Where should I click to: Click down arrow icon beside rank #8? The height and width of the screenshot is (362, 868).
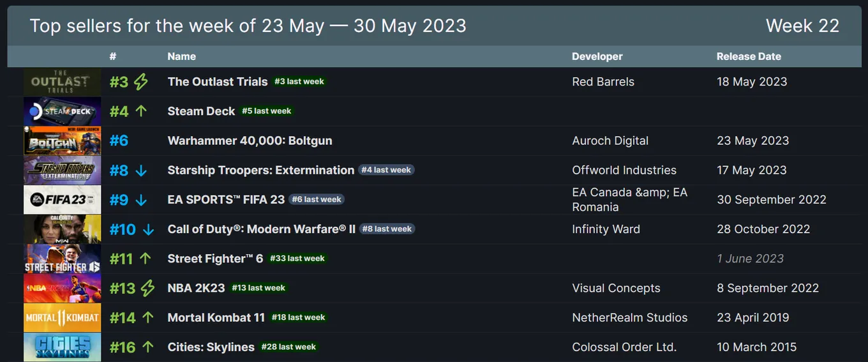141,170
